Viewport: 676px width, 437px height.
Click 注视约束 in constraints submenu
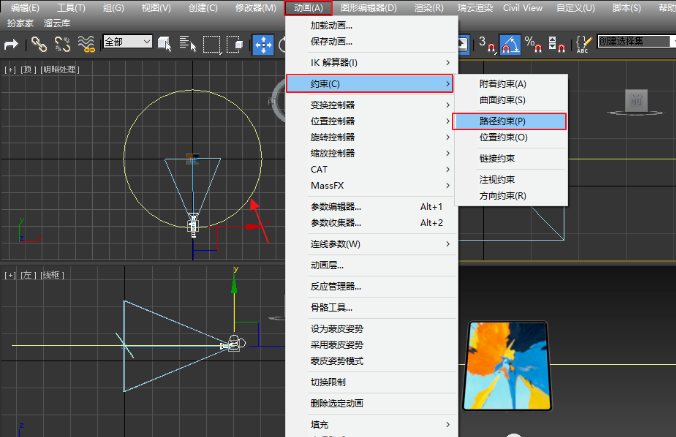click(497, 180)
